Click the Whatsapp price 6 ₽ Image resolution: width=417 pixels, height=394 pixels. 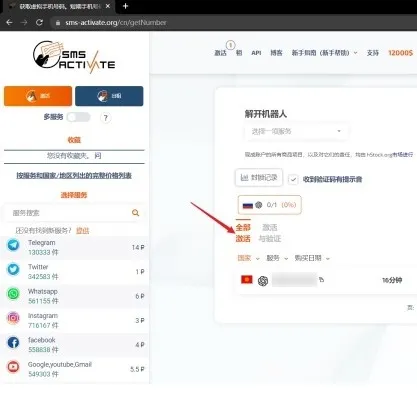140,296
